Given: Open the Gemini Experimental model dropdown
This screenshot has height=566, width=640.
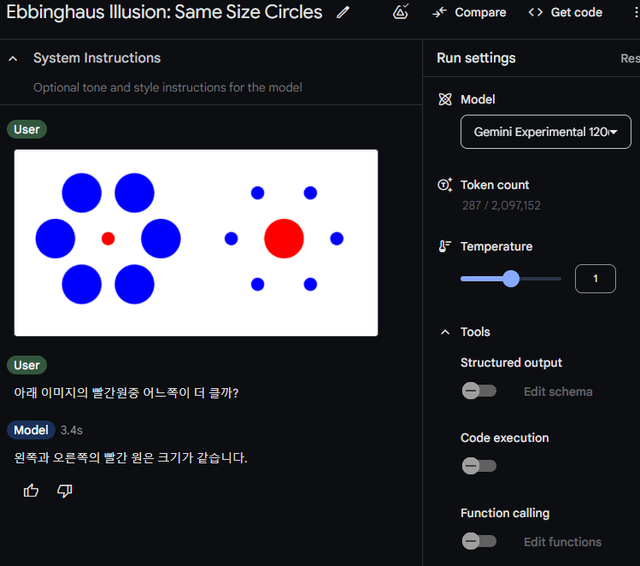Looking at the screenshot, I should click(x=545, y=132).
